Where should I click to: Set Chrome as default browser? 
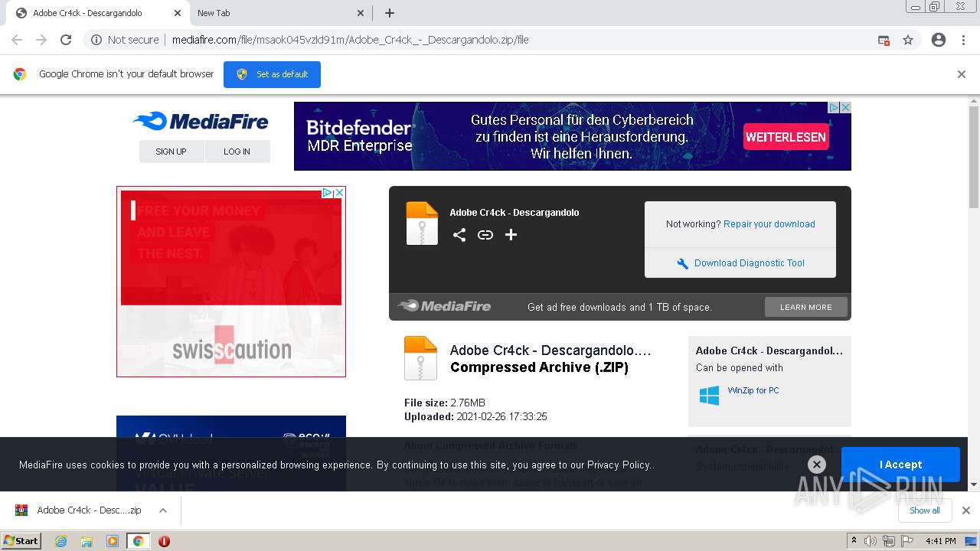pos(272,74)
